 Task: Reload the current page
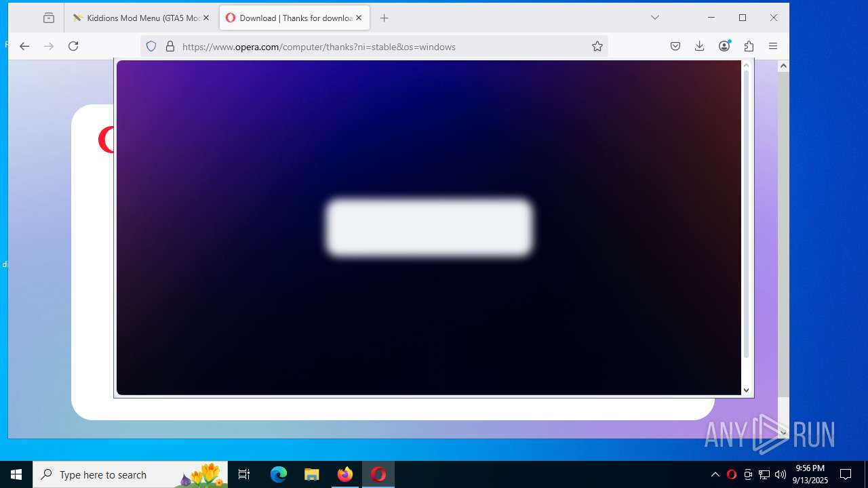click(73, 46)
